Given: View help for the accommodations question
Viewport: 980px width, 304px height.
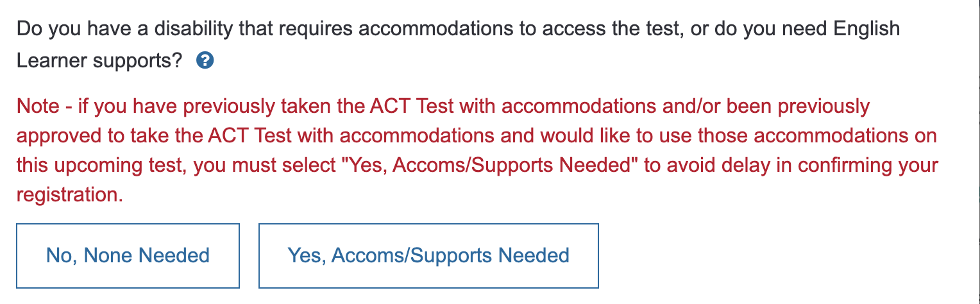Looking at the screenshot, I should [x=205, y=62].
